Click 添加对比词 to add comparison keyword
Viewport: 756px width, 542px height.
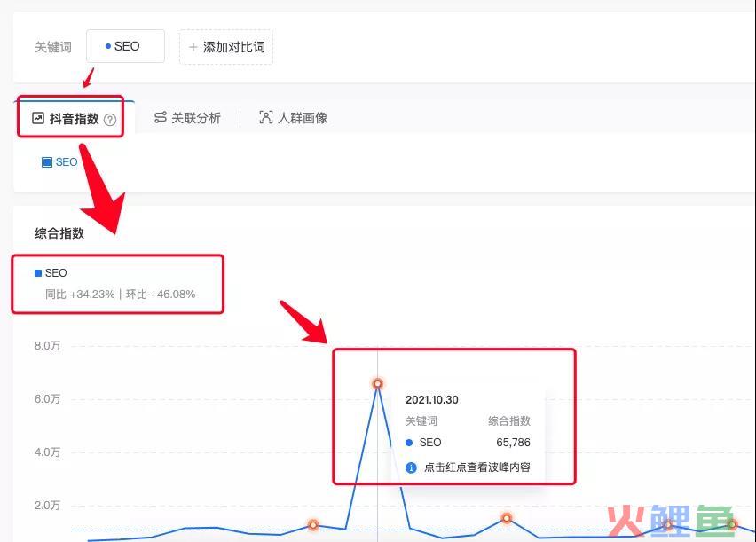coord(226,47)
